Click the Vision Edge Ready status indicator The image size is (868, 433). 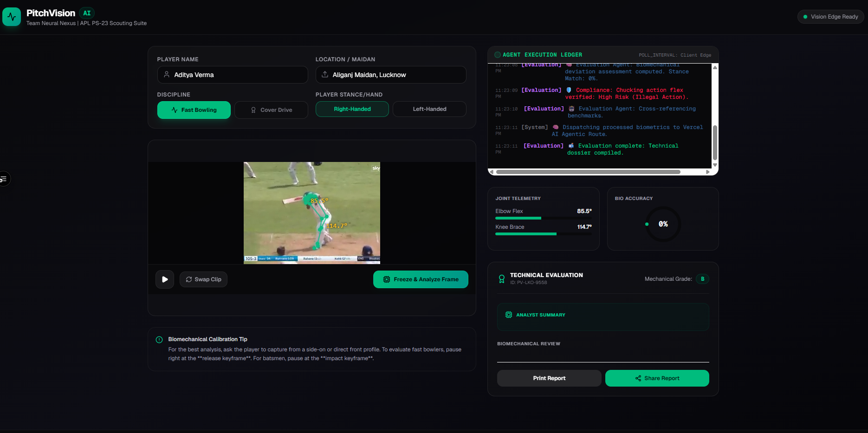830,17
